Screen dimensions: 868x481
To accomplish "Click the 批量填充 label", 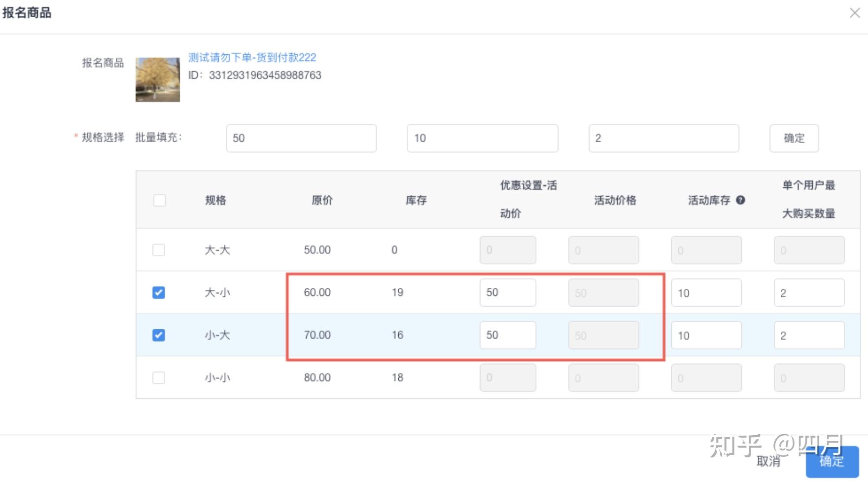I will tap(158, 137).
